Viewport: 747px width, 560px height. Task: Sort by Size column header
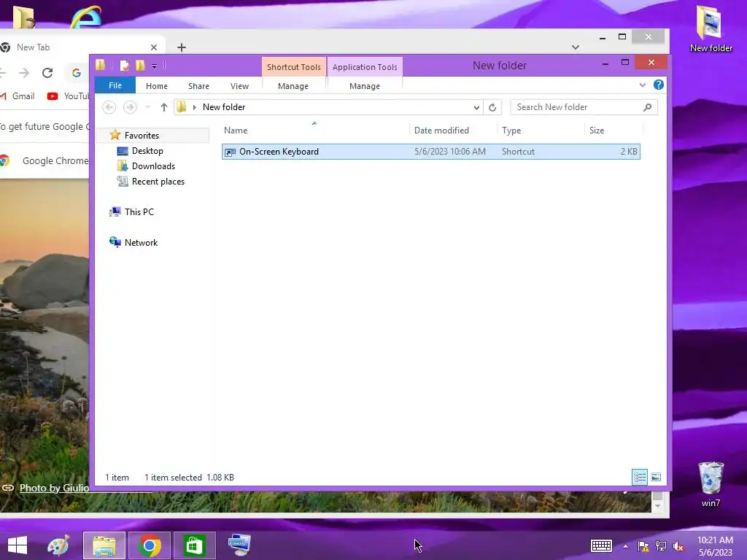(613, 130)
